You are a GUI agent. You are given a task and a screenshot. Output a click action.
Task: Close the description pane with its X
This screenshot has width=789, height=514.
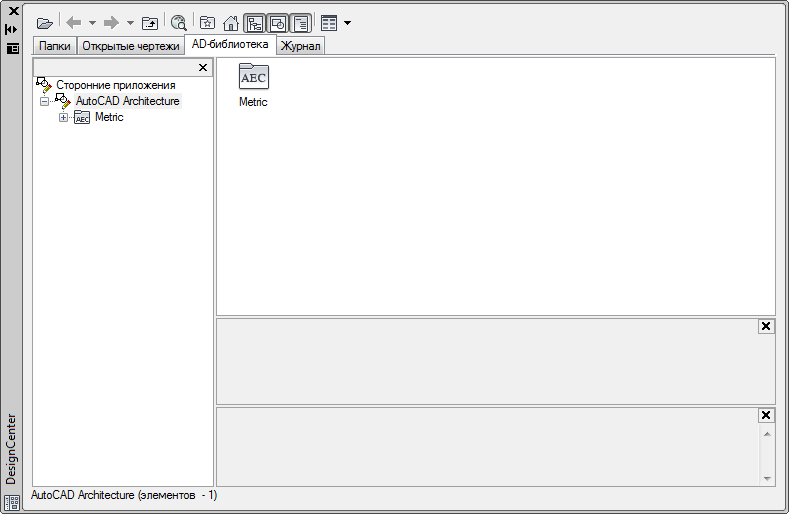click(x=766, y=415)
